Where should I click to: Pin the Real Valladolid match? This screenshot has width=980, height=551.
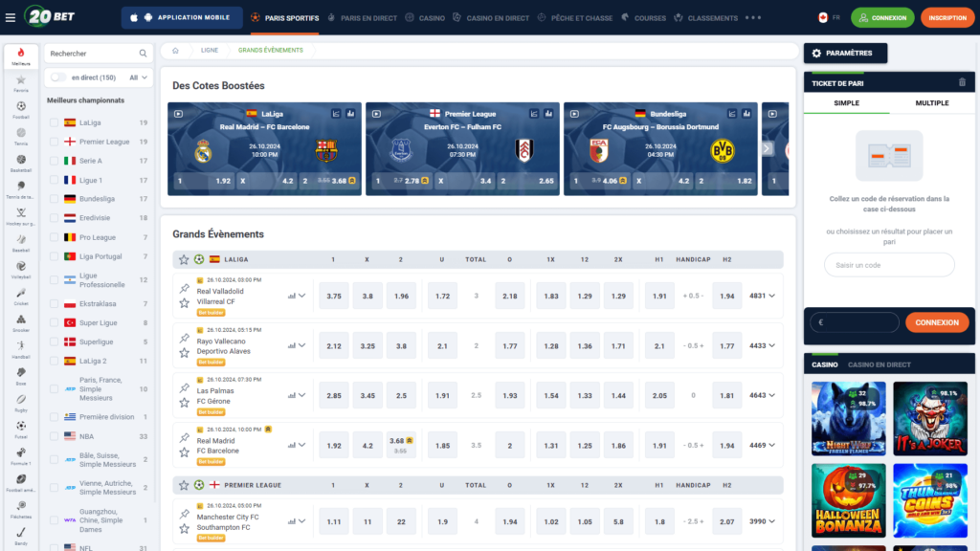click(x=185, y=289)
